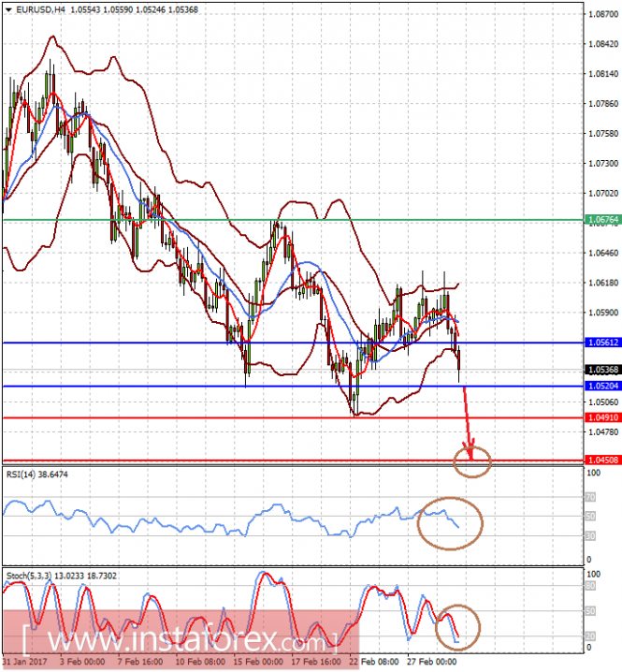This screenshot has width=622, height=672.
Task: Open the EURUSD,H4 chart dropdown triangle
Action: pos(8,9)
